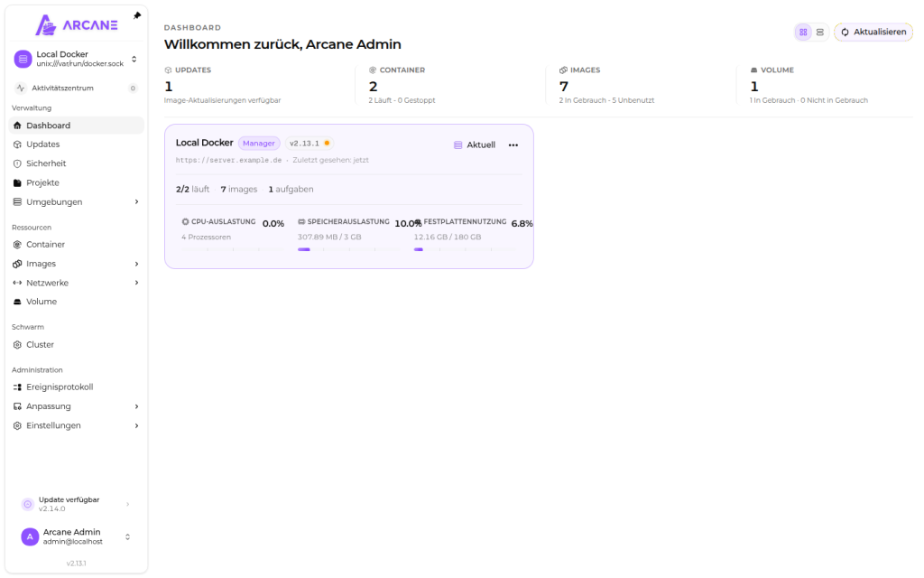924x578 pixels.
Task: Click the v2.13.1 text at sidebar bottom
Action: 76,564
